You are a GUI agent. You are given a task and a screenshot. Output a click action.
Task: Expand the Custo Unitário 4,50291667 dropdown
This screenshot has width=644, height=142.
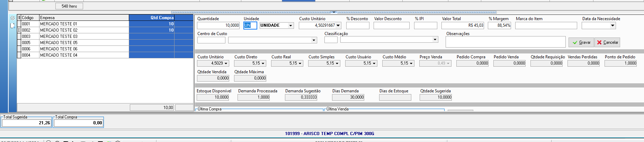[338, 25]
